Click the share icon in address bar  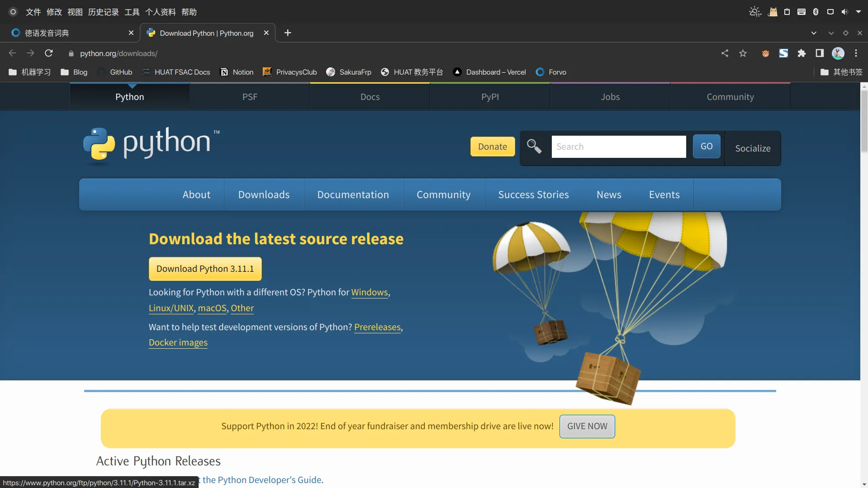pos(725,53)
